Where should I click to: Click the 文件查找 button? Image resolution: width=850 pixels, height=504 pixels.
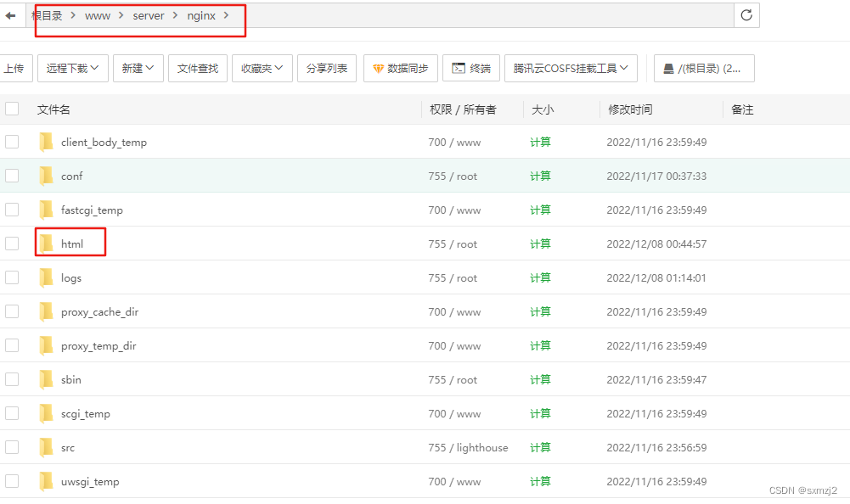(x=198, y=68)
